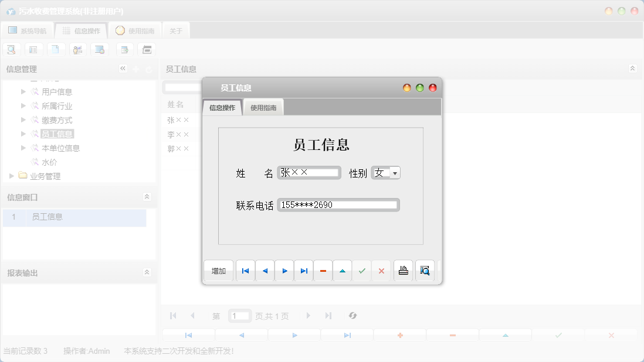Go to first record in dialog toolbar
The height and width of the screenshot is (362, 644).
(245, 271)
